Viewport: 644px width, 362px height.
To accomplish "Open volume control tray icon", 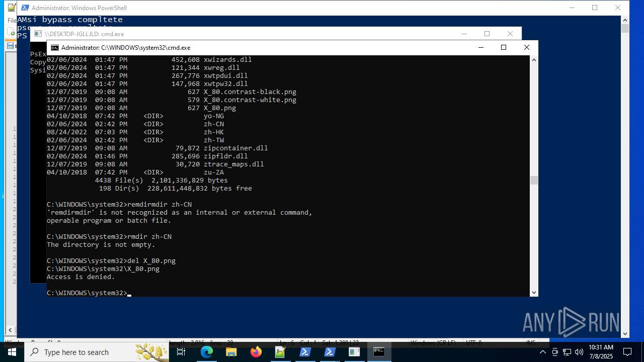I will 579,352.
